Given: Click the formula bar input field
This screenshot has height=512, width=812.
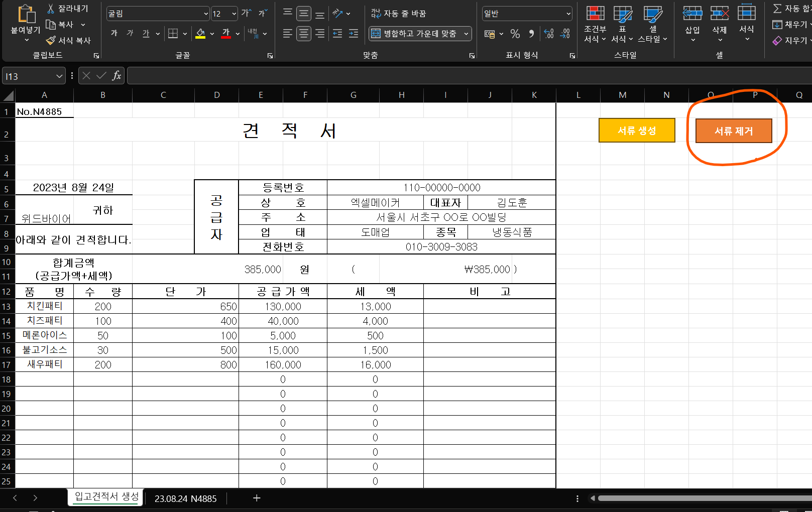Looking at the screenshot, I should (470, 76).
